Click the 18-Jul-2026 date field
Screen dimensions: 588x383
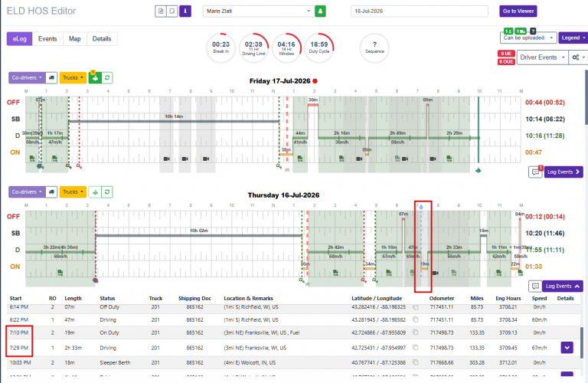pos(420,11)
